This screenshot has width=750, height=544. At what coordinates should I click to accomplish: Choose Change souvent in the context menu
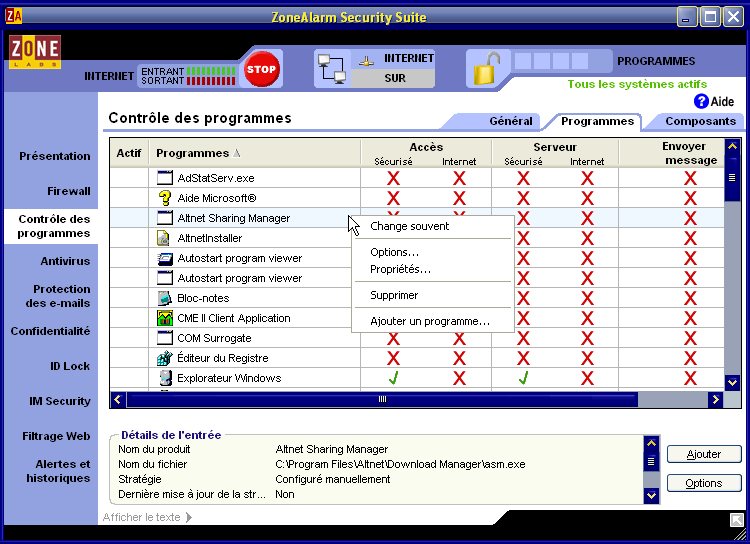tap(432, 226)
